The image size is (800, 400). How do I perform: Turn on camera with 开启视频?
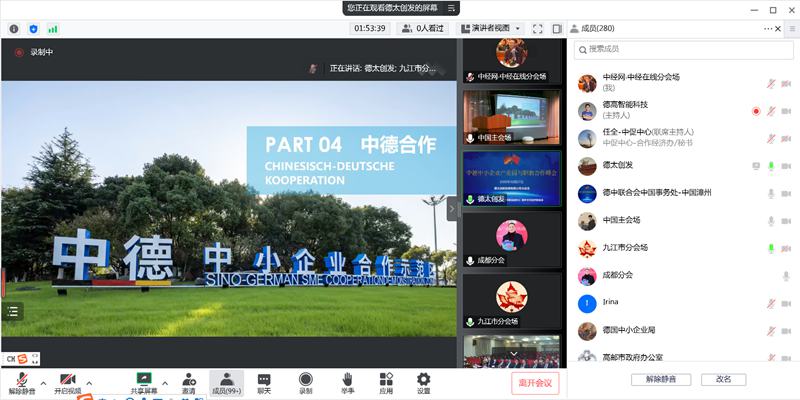[x=68, y=384]
